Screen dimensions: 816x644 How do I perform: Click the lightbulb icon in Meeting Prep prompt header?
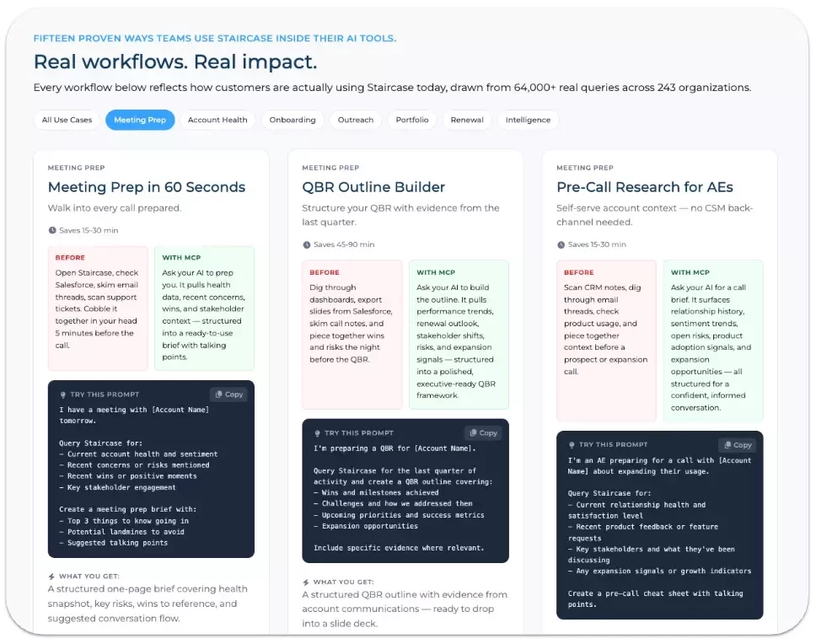click(63, 394)
